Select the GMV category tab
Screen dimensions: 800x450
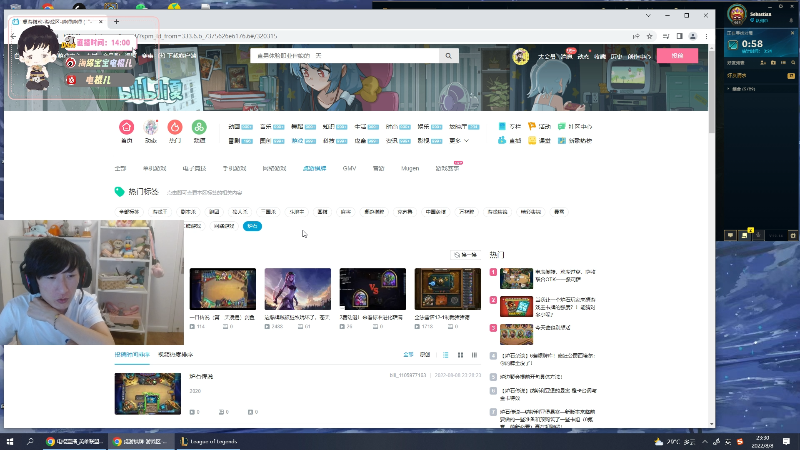349,168
